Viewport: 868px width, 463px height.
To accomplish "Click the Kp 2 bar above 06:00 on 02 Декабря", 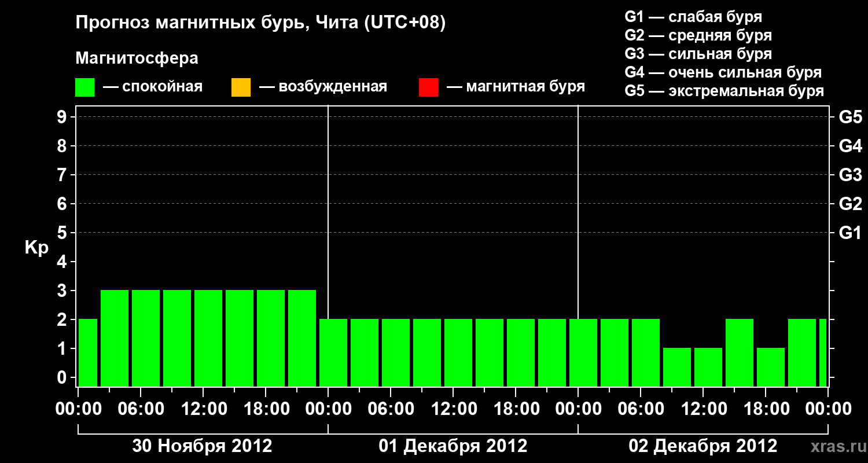I will (646, 352).
